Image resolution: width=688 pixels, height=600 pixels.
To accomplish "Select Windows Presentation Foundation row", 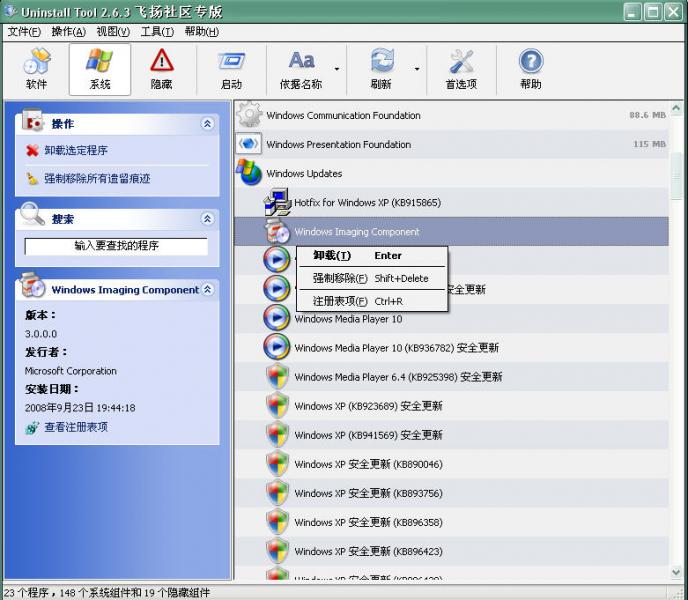I will click(452, 144).
